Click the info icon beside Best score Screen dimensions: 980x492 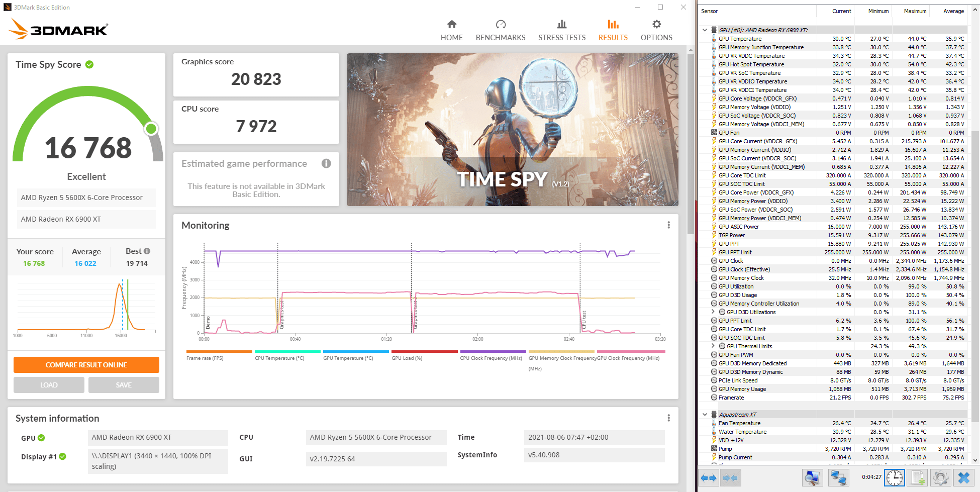(x=147, y=251)
